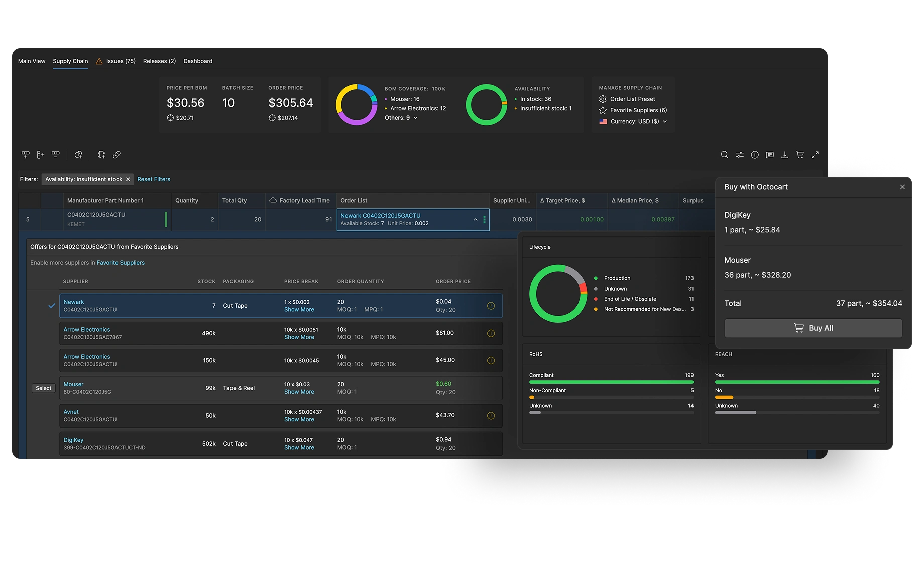Toggle the Newark offer selection checkmark
This screenshot has width=924, height=570.
(52, 306)
